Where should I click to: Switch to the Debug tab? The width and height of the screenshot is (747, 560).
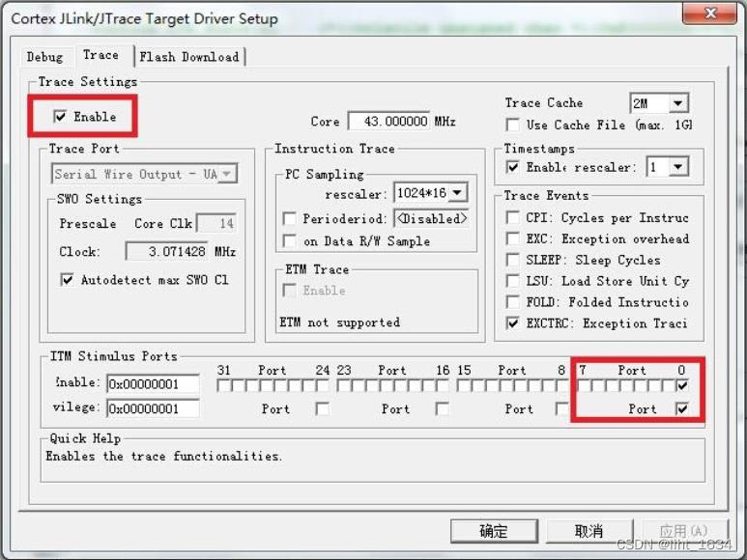tap(44, 57)
